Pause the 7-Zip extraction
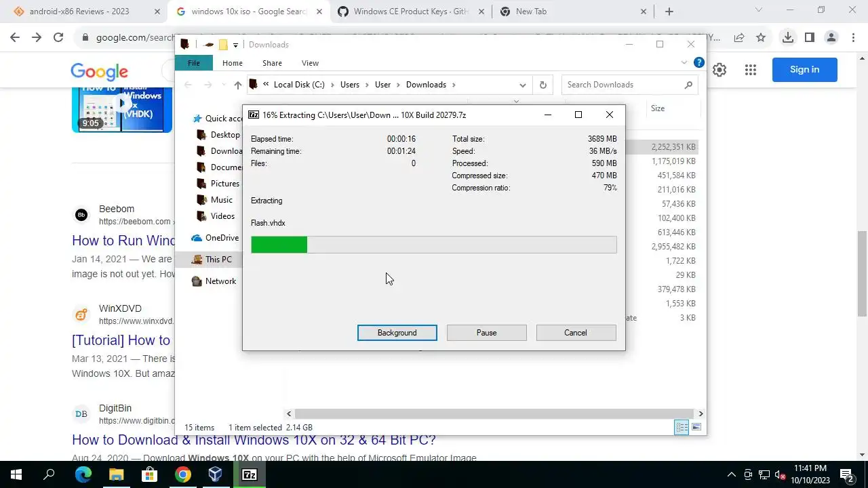The image size is (868, 488). pyautogui.click(x=486, y=333)
